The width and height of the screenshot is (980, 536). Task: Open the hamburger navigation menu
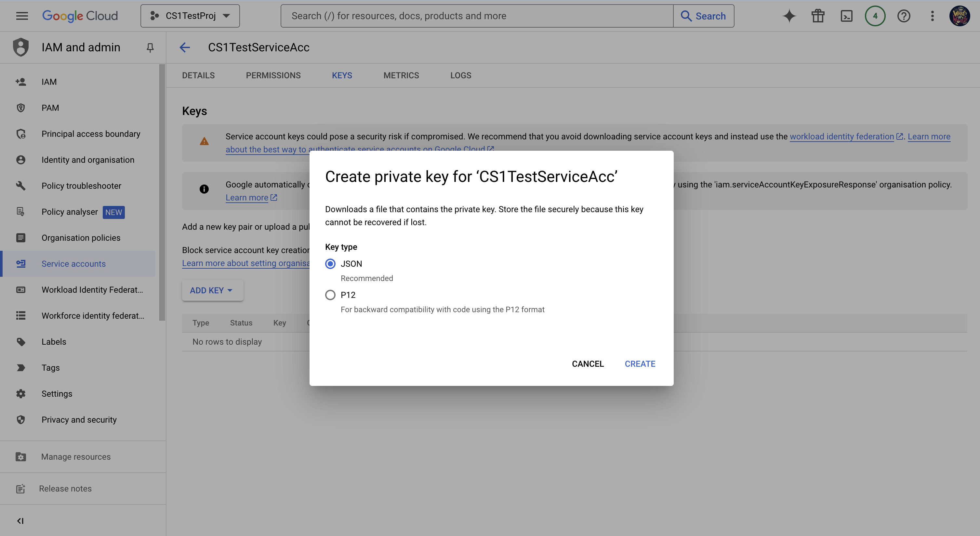[22, 16]
